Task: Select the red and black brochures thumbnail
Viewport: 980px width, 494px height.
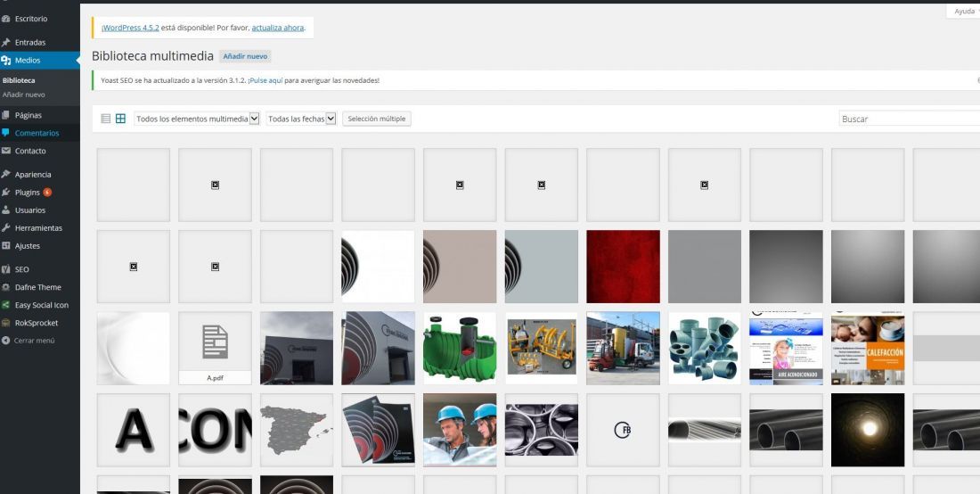Action: coord(378,430)
